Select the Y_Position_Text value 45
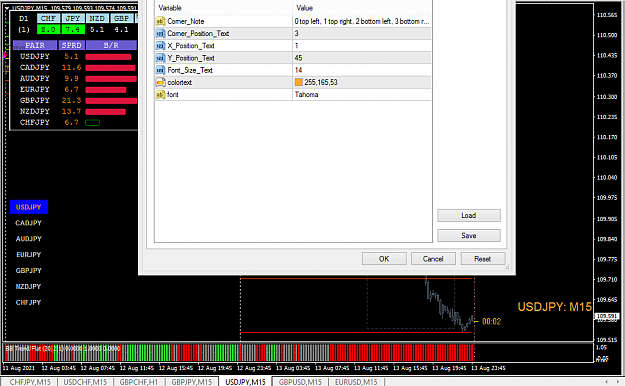This screenshot has width=625, height=386. [x=362, y=58]
